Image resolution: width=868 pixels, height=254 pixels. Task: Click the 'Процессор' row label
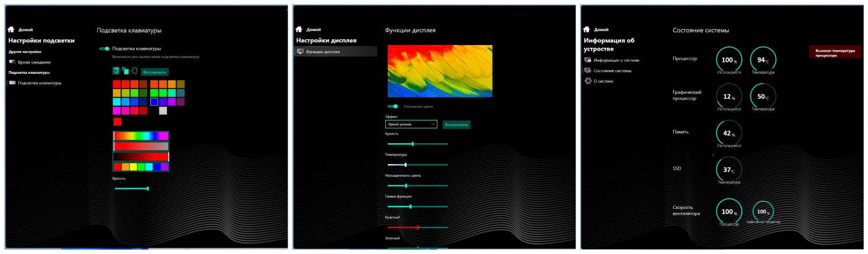685,59
